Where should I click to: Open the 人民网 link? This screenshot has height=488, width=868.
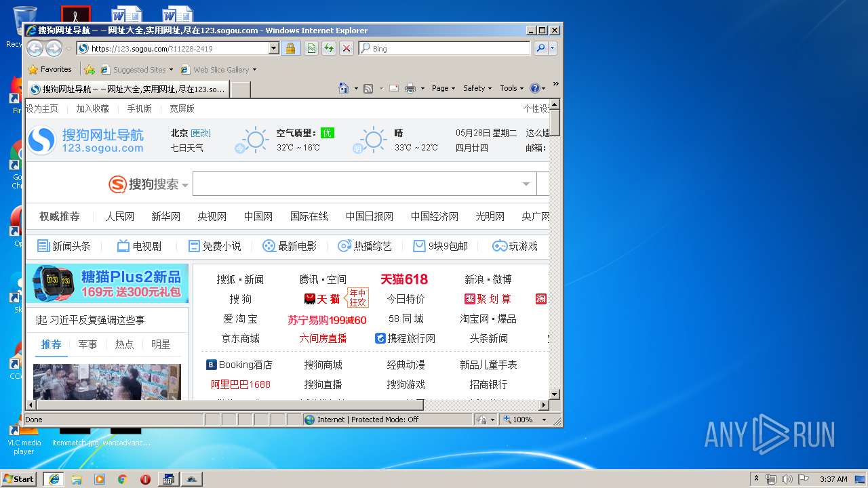tap(119, 216)
